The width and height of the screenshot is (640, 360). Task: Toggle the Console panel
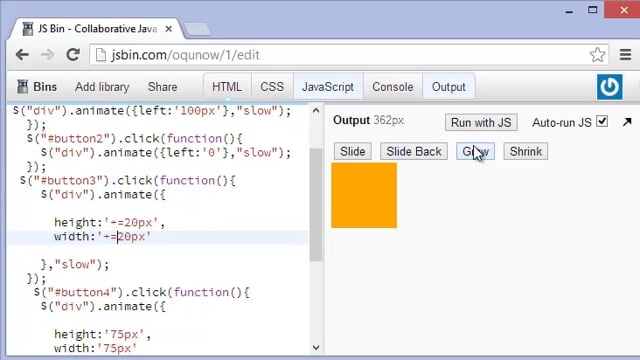click(393, 87)
